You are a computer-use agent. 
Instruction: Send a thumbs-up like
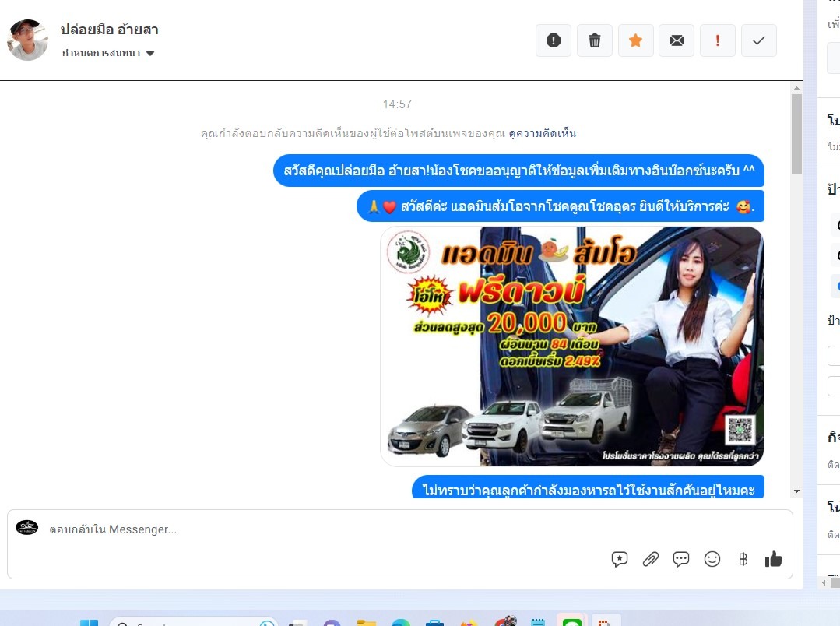[773, 559]
